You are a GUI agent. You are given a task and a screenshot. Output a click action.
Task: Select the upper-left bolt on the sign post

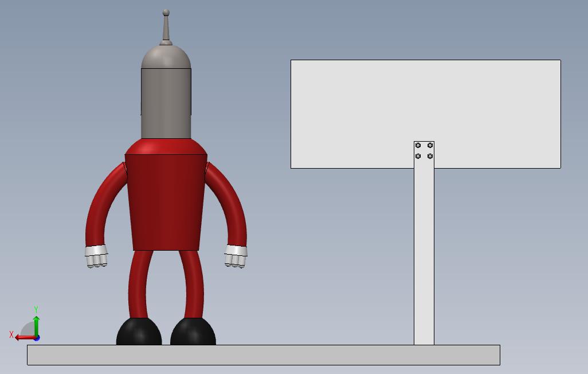[x=418, y=145]
